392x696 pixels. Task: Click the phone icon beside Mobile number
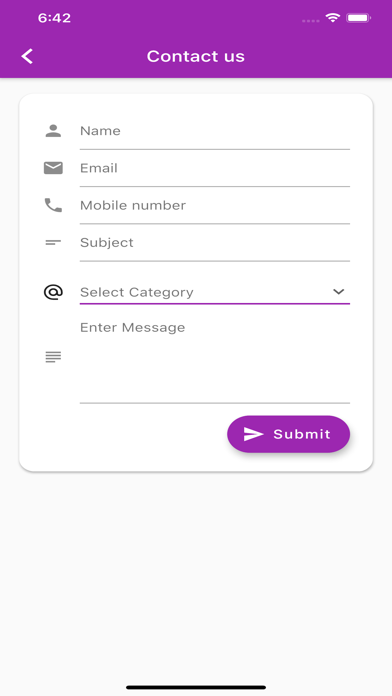(x=53, y=205)
